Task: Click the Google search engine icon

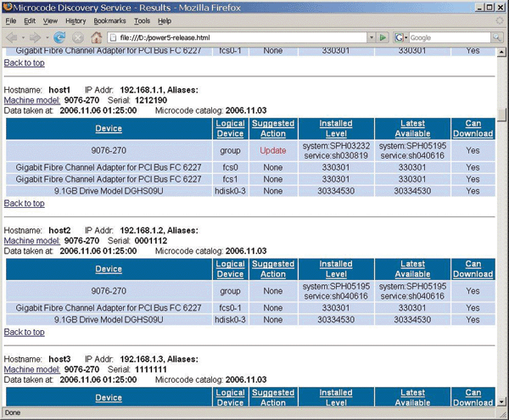Action: 400,37
